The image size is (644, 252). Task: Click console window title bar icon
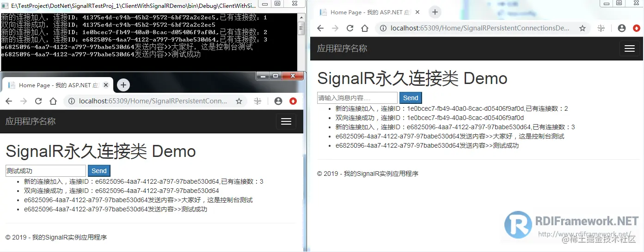pyautogui.click(x=5, y=6)
